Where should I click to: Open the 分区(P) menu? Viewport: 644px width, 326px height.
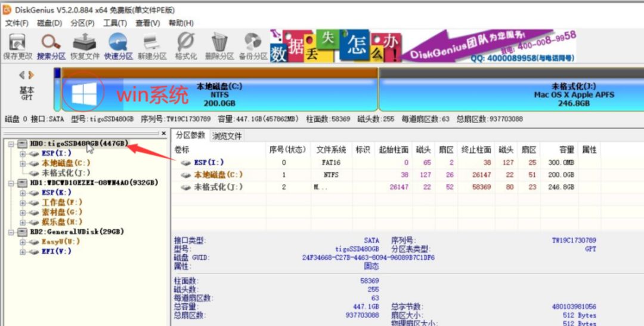point(82,23)
